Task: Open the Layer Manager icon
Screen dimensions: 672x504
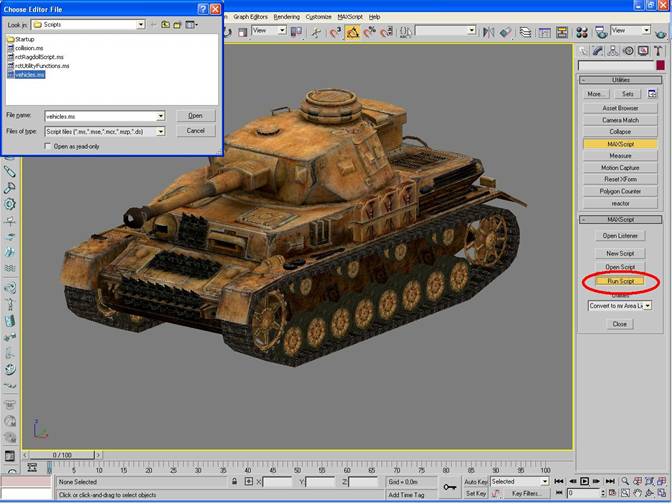Action: coord(525,32)
